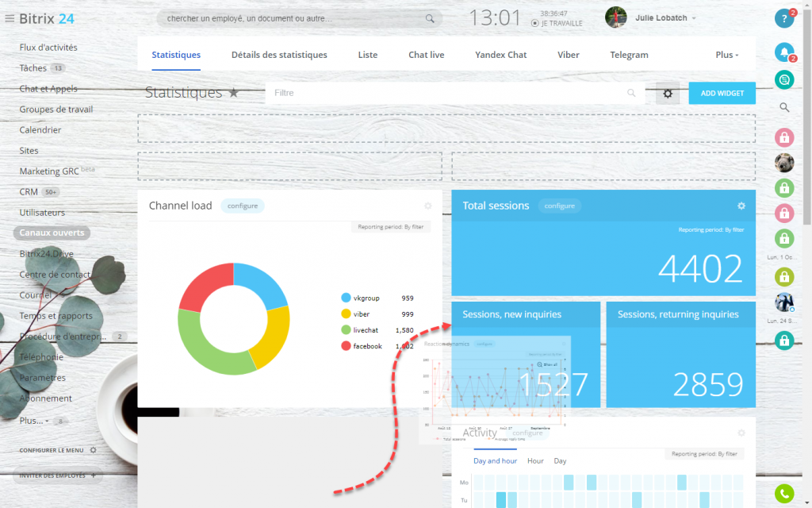
Task: Click the ADD WIDGET button
Action: [722, 94]
